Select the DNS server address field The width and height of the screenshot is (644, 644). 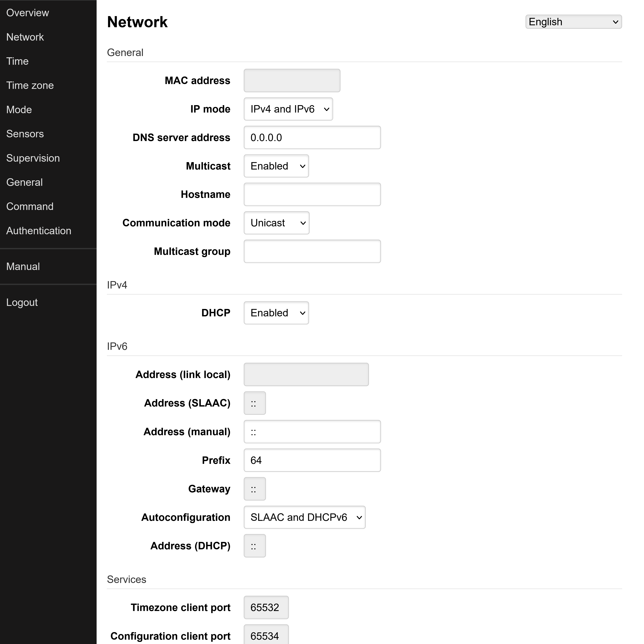(x=312, y=137)
